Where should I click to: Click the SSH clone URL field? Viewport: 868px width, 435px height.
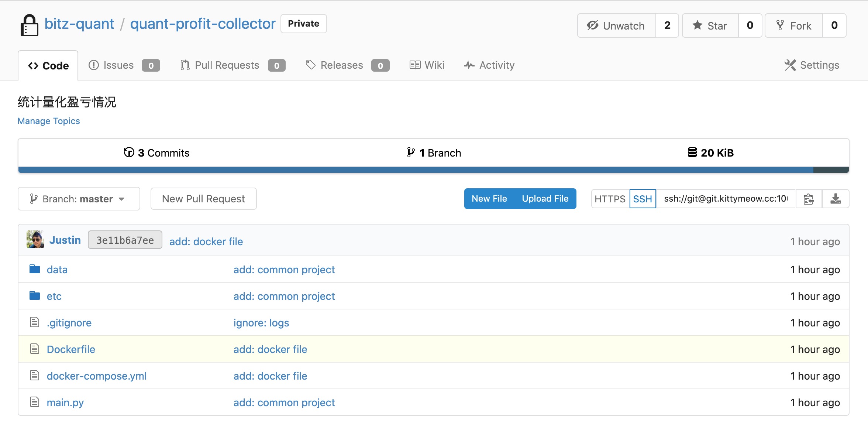click(x=726, y=199)
